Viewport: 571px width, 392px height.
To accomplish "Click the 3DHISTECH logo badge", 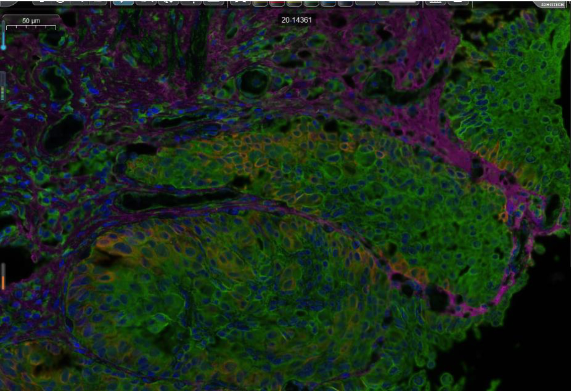I will tap(554, 4).
